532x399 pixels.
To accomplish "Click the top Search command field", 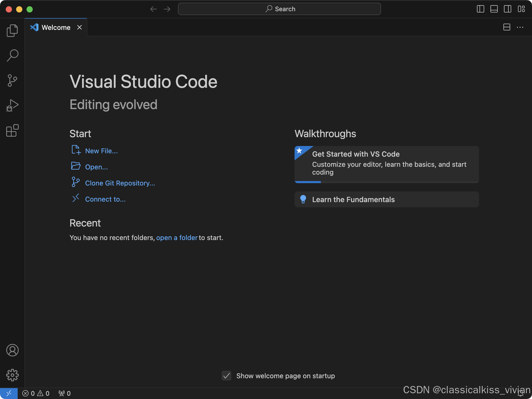I will click(279, 9).
